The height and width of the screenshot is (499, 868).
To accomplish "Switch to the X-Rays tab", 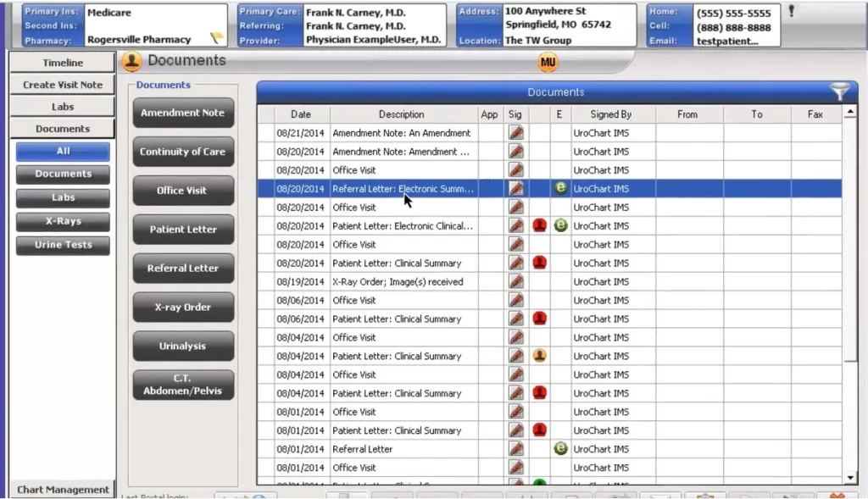I will (62, 221).
